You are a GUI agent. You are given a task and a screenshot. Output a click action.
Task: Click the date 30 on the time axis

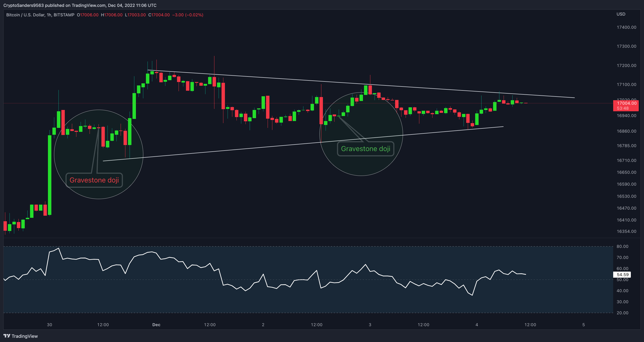(50, 325)
